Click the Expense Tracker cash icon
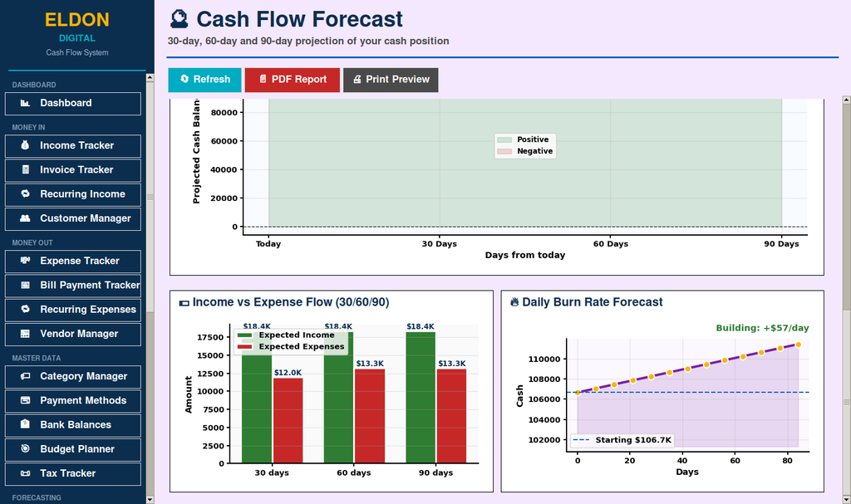 pyautogui.click(x=25, y=261)
